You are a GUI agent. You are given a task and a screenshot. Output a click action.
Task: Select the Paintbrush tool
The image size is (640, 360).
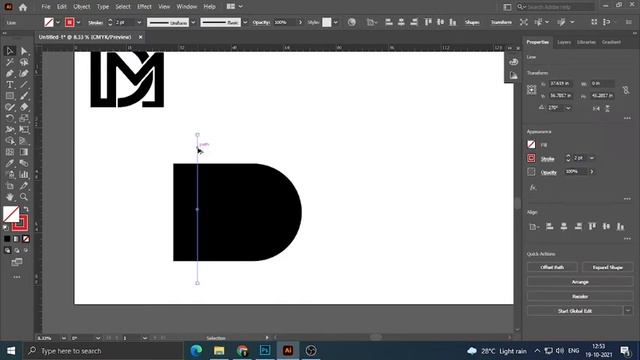[24, 96]
